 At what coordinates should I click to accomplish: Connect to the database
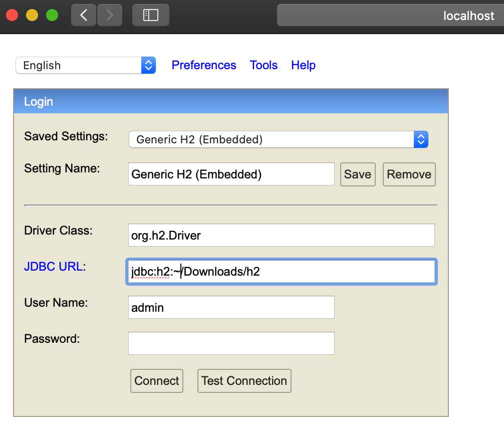click(x=157, y=381)
